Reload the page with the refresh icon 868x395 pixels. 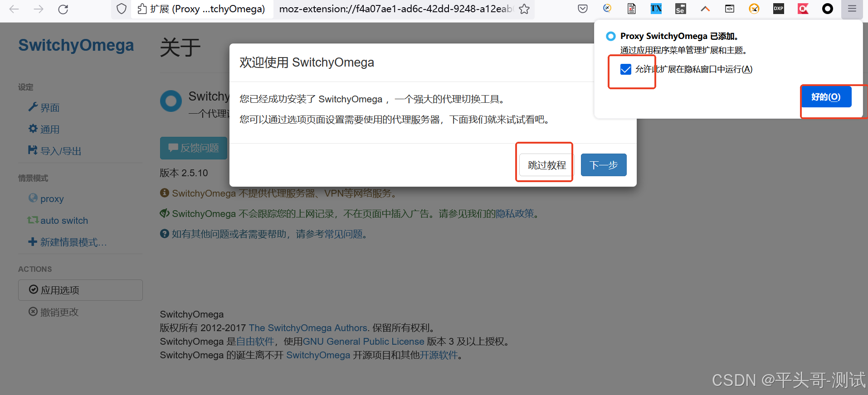pyautogui.click(x=63, y=9)
